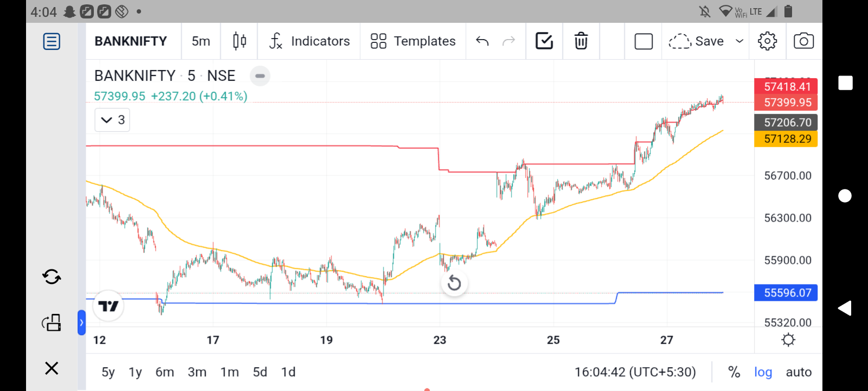Toggle log scale mode

pos(763,372)
